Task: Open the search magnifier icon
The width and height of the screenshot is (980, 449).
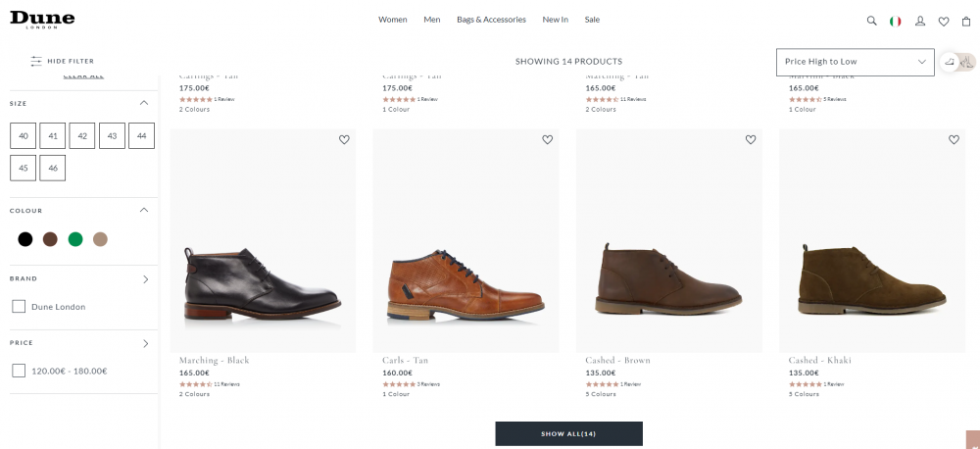Action: click(x=871, y=21)
